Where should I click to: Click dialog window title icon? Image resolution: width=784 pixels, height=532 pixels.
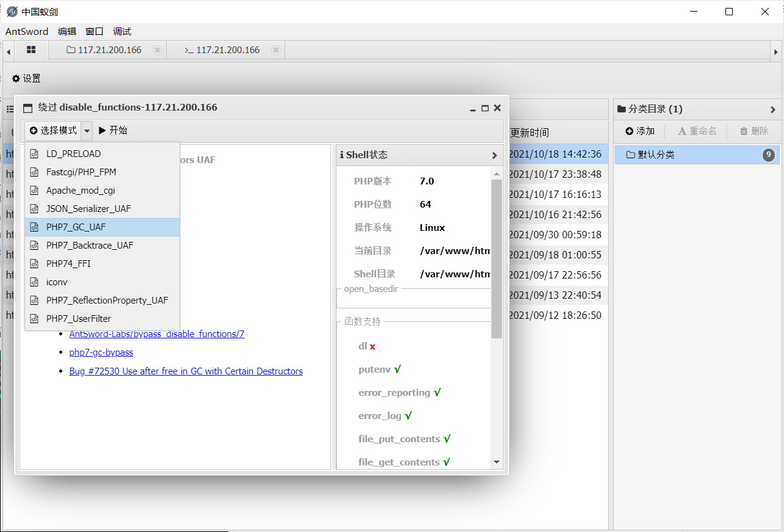pyautogui.click(x=27, y=108)
